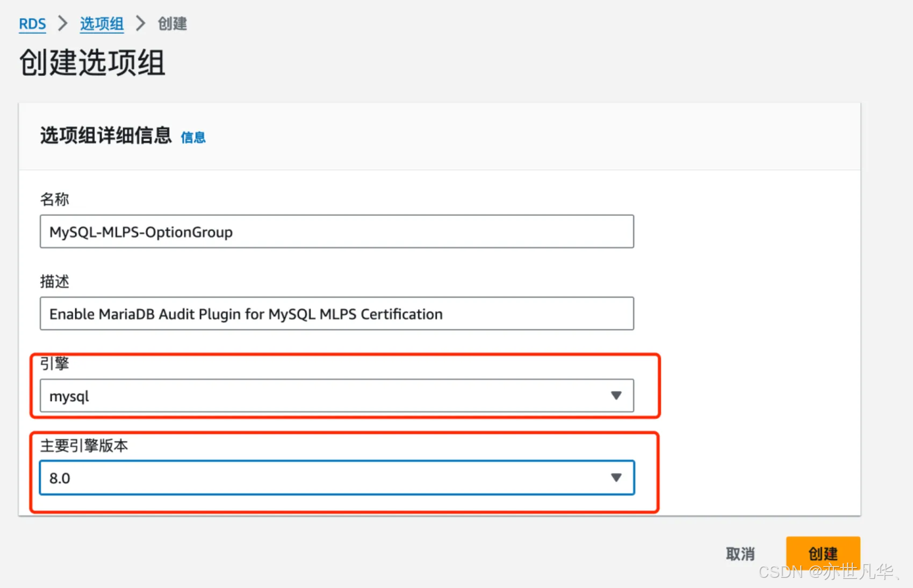Screen dimensions: 913x588
Task: Click the 描述 field label
Action: point(55,281)
